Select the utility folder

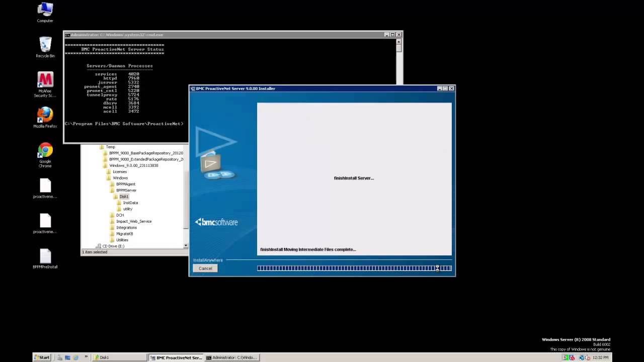[x=125, y=209]
